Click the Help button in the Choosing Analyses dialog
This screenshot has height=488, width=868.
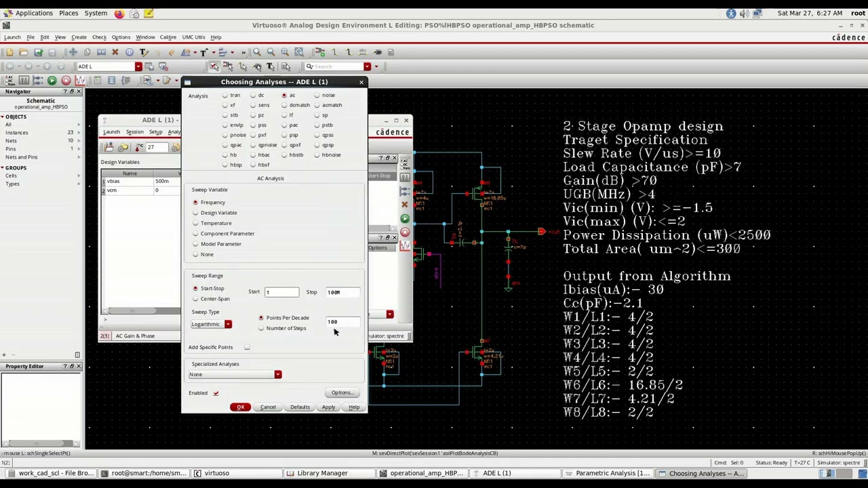pos(354,407)
